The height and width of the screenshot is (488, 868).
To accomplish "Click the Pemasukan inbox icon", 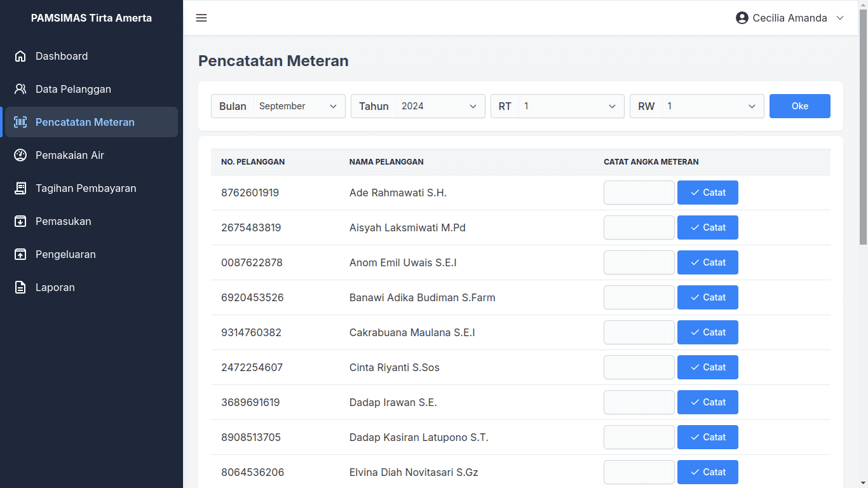I will click(20, 221).
